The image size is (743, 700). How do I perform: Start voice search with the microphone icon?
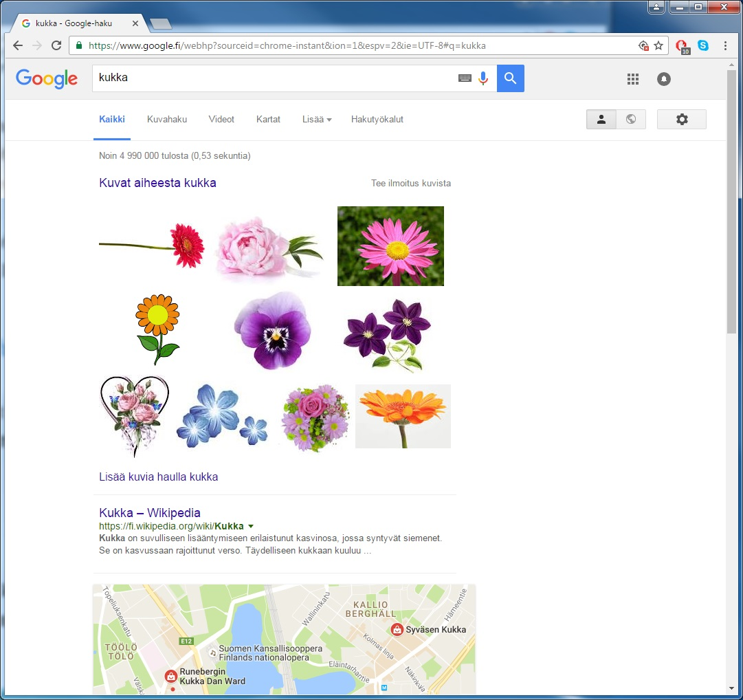(x=483, y=78)
